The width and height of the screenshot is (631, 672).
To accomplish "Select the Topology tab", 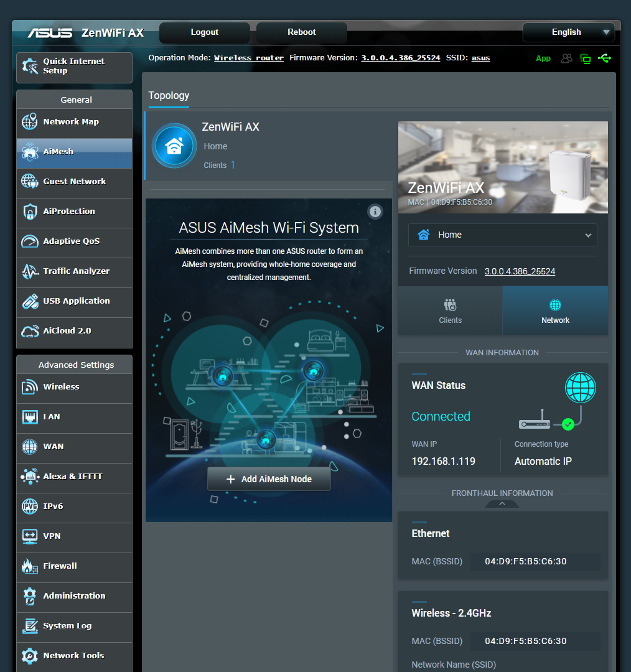I will click(169, 96).
